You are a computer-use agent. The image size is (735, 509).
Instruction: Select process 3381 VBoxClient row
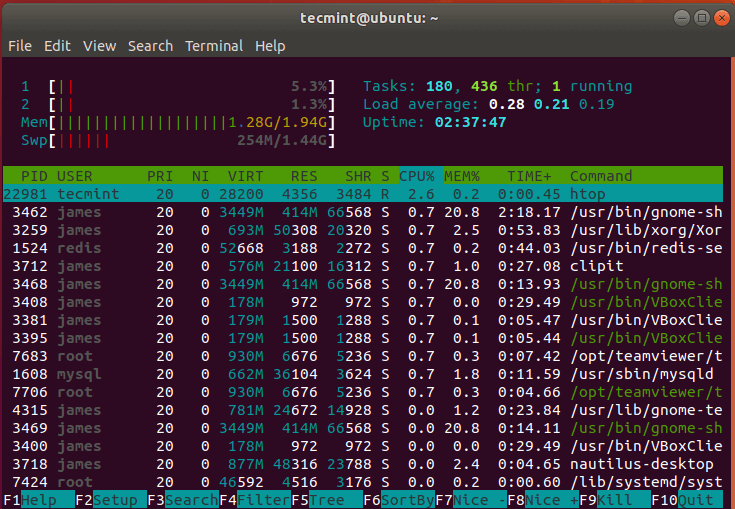(x=363, y=320)
